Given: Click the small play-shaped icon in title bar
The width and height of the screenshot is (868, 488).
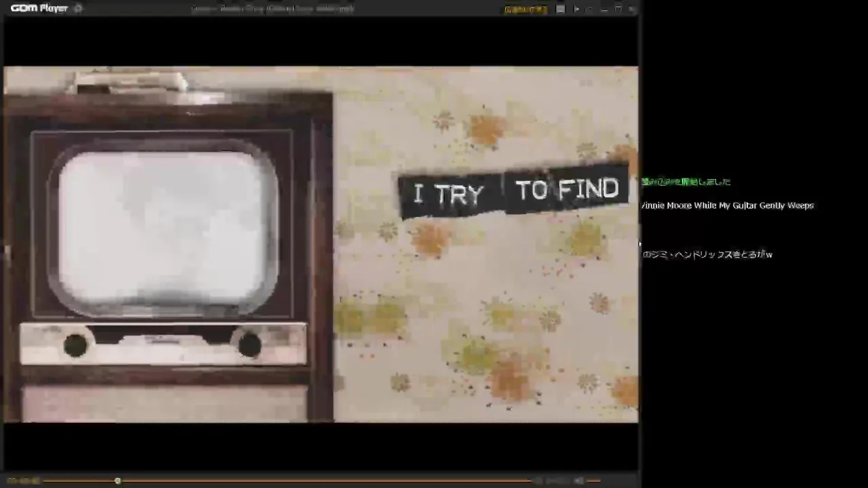Looking at the screenshot, I should coord(576,9).
